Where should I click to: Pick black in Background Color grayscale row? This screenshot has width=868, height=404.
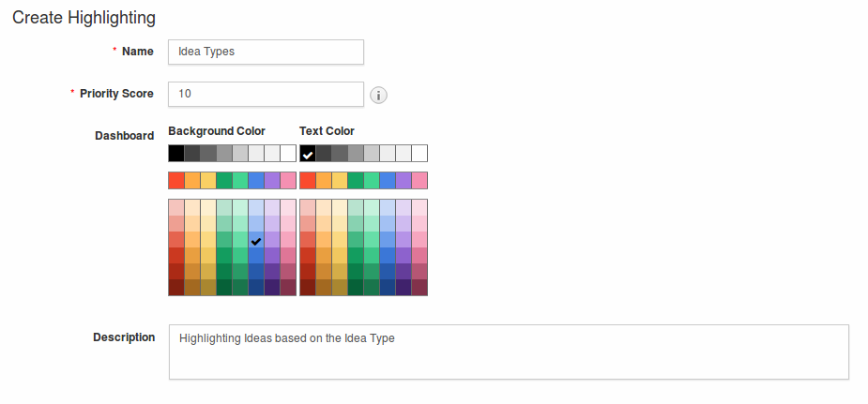point(176,153)
